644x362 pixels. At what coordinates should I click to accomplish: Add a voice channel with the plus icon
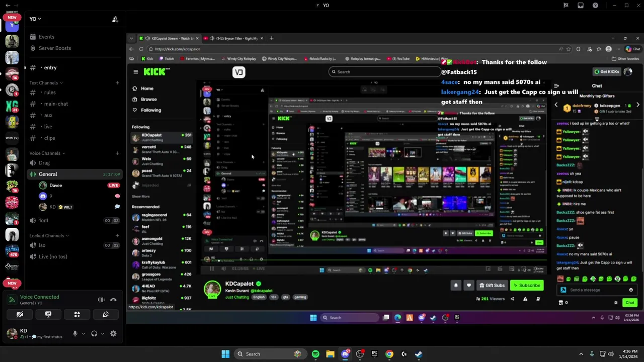tap(117, 153)
